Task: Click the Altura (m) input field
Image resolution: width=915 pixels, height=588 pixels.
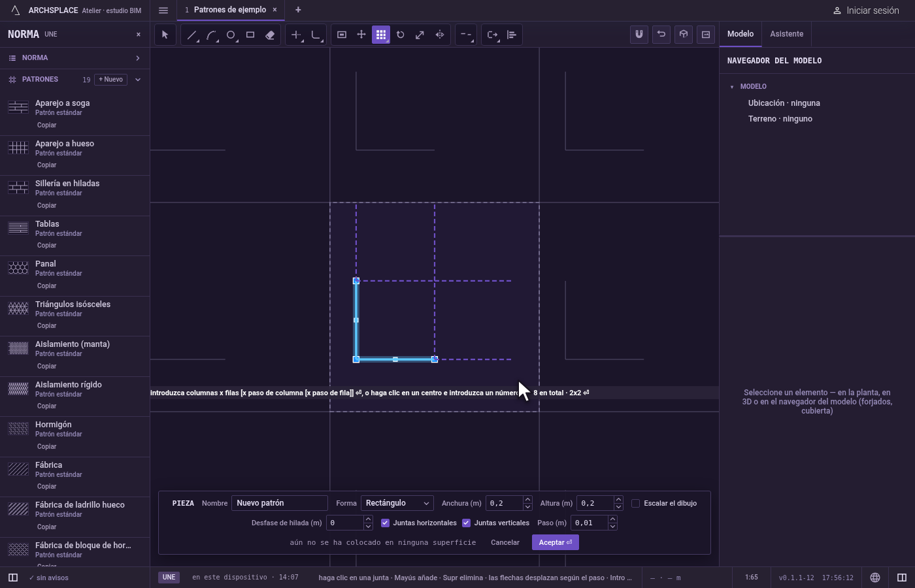Action: click(x=595, y=503)
